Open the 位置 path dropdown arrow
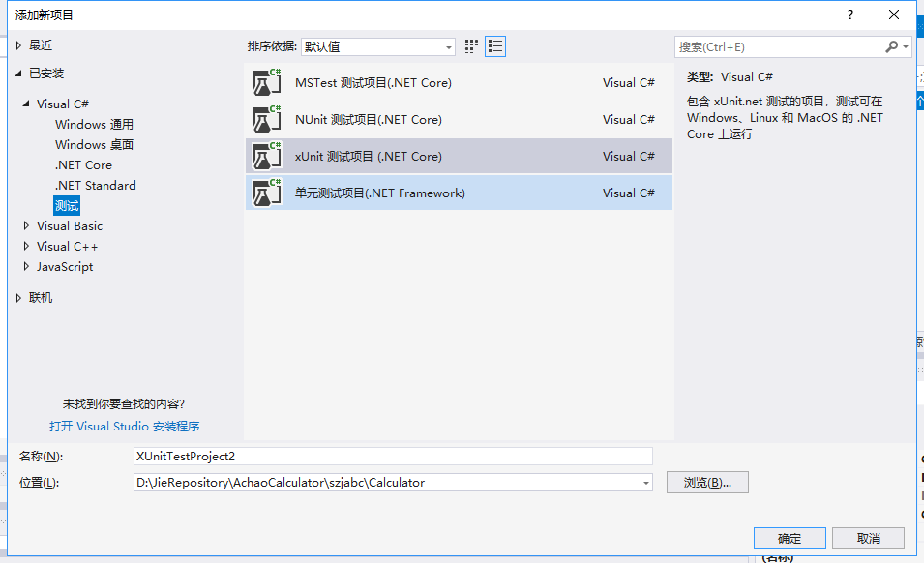 (646, 483)
